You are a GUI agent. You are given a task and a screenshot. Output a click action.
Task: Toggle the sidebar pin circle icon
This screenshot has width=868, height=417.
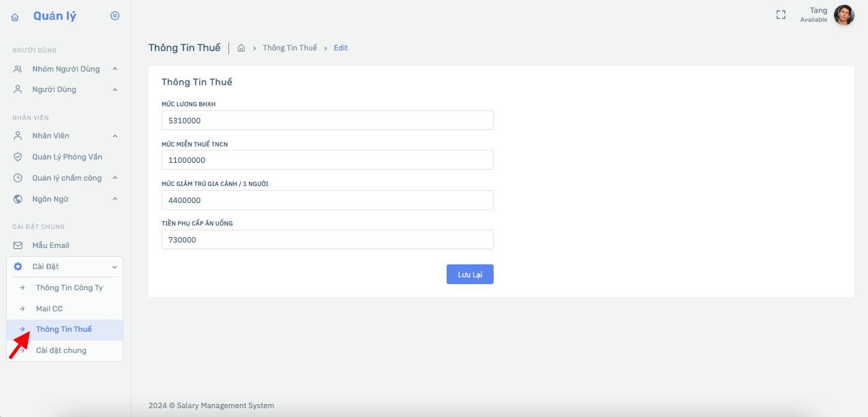coord(115,16)
